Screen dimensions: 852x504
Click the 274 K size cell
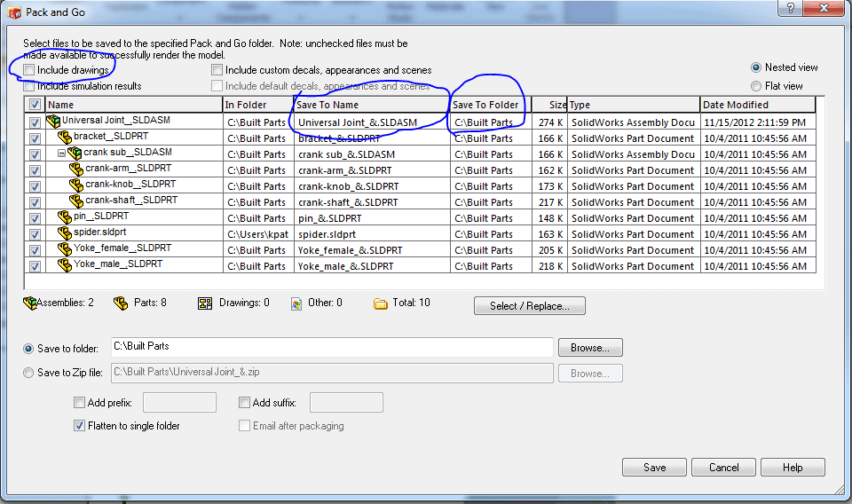coord(550,122)
